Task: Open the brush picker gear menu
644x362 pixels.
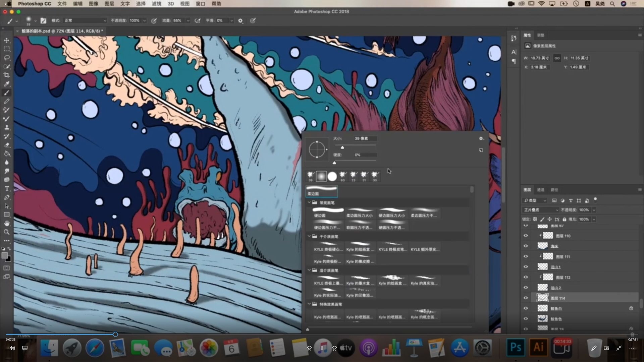Action: (481, 138)
